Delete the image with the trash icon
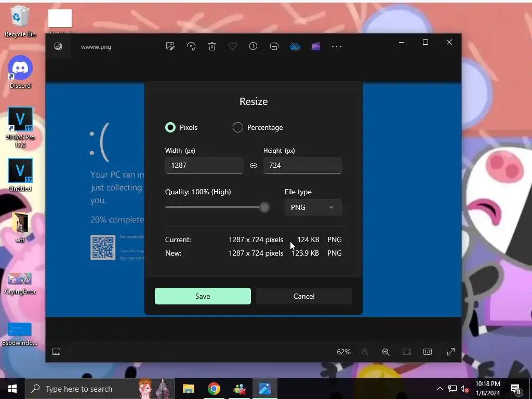The height and width of the screenshot is (399, 532). point(212,46)
